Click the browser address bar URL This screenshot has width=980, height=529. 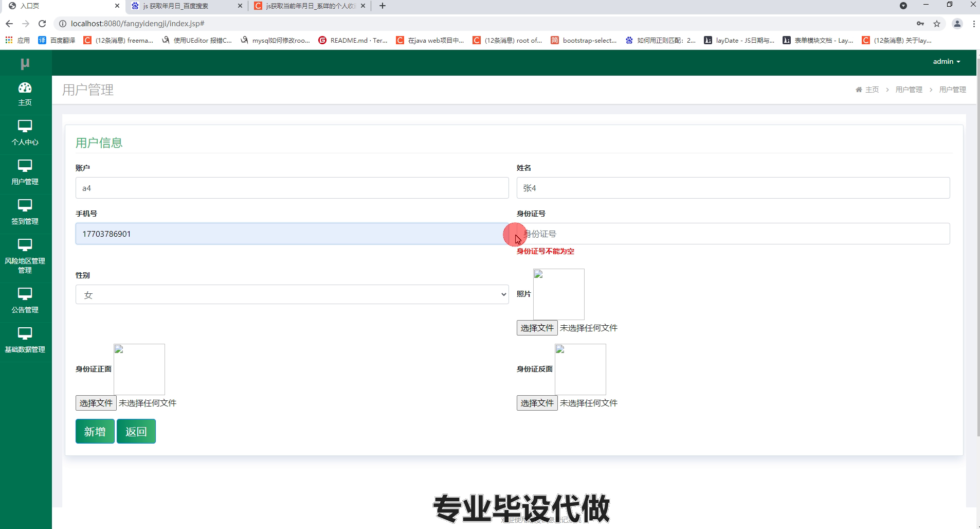[x=138, y=24]
